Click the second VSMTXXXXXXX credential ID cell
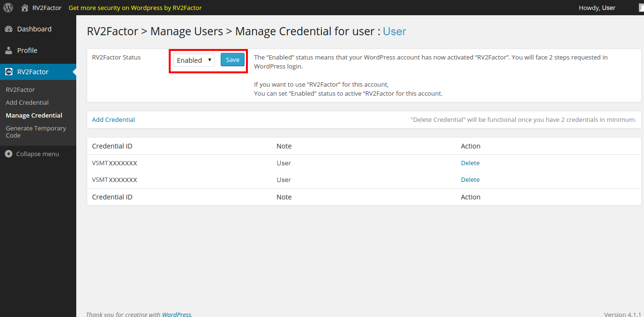The width and height of the screenshot is (644, 317). [x=114, y=179]
